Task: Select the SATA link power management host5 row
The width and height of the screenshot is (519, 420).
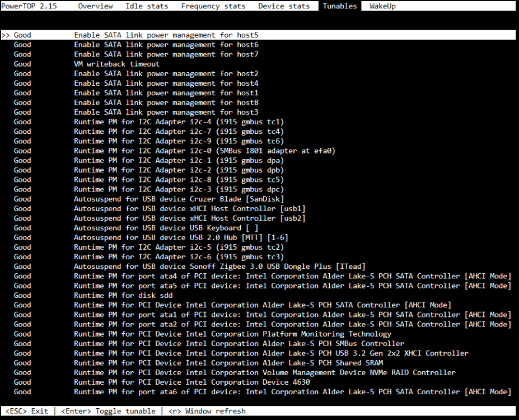Action: coord(258,35)
